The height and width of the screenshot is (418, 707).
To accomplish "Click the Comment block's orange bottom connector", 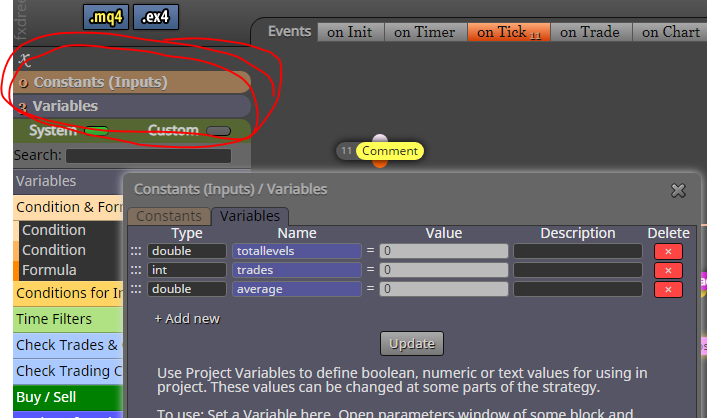I will point(380,164).
